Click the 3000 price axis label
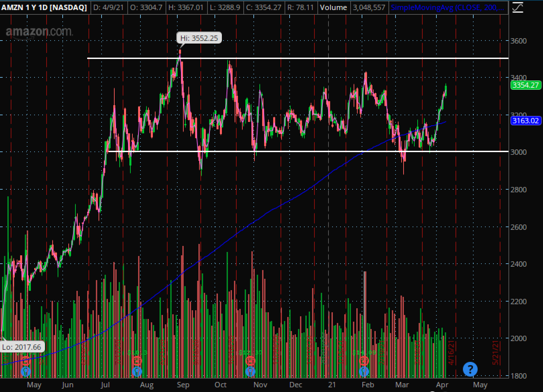 519,152
